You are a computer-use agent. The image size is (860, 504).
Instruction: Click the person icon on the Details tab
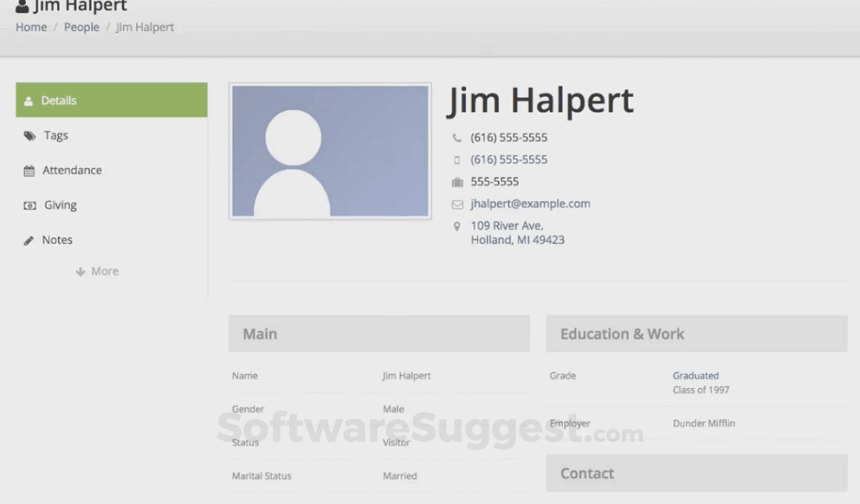click(x=28, y=100)
